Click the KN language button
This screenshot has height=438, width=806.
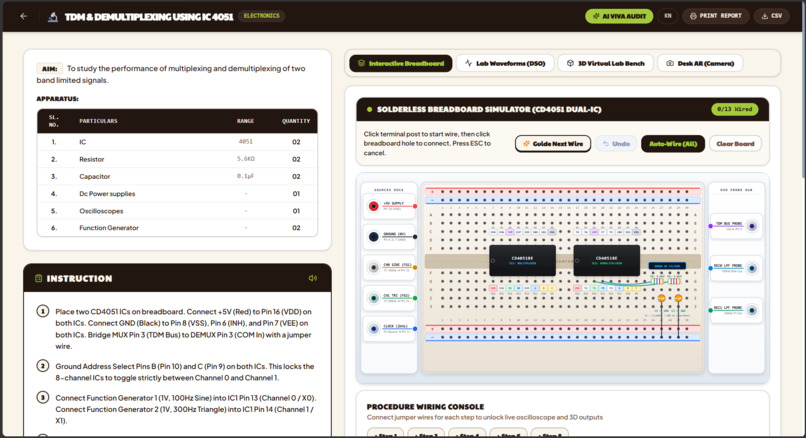point(668,16)
